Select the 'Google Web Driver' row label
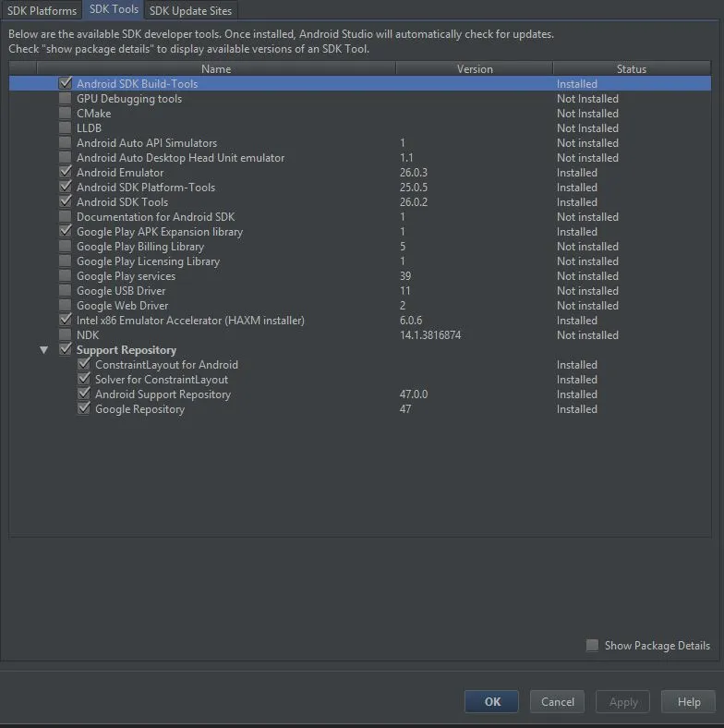The width and height of the screenshot is (724, 728). 122,306
